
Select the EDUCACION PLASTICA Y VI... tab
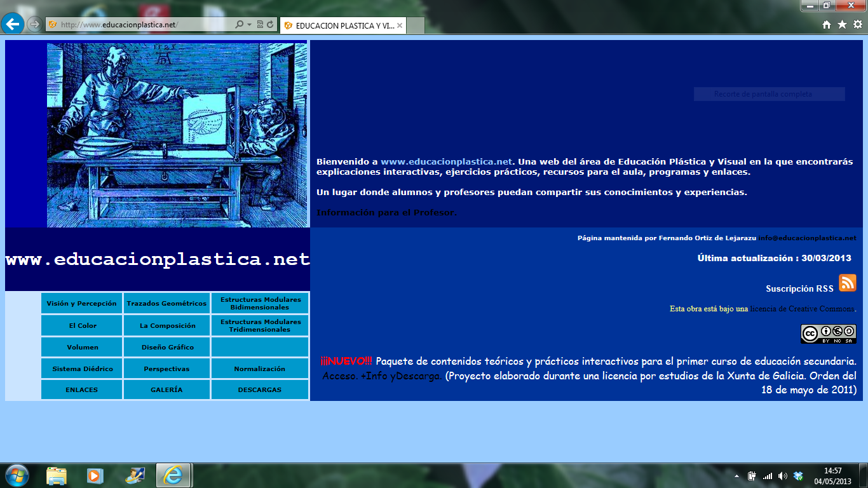tap(343, 25)
